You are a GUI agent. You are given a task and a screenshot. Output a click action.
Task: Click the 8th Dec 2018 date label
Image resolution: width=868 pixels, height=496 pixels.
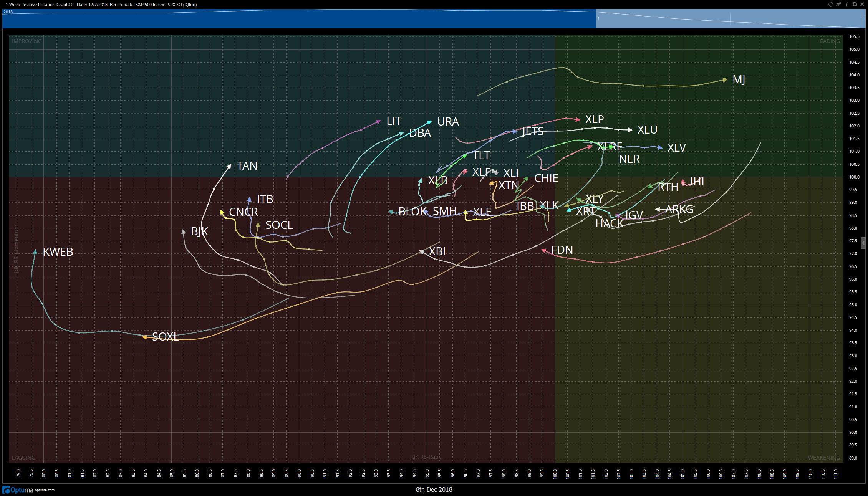point(434,489)
